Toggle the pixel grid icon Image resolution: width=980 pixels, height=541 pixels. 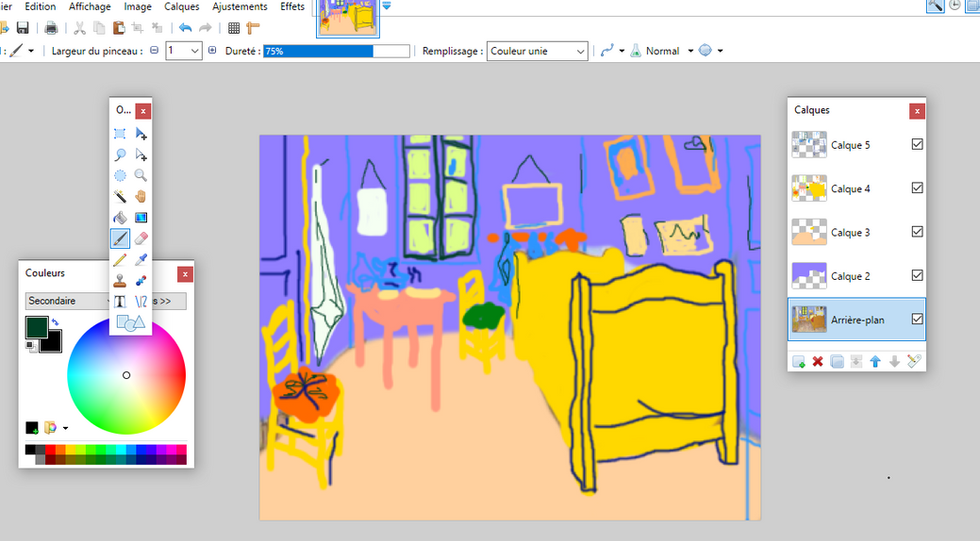pyautogui.click(x=234, y=27)
